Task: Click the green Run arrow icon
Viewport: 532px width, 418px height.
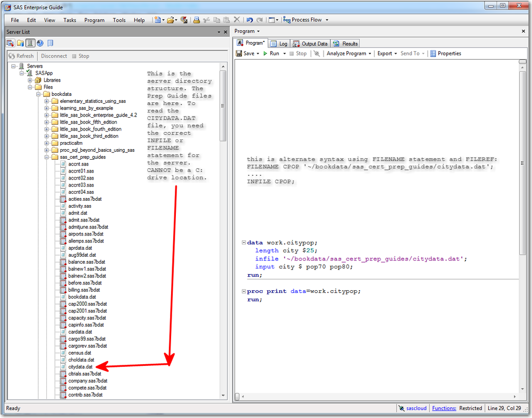Action: click(x=265, y=54)
